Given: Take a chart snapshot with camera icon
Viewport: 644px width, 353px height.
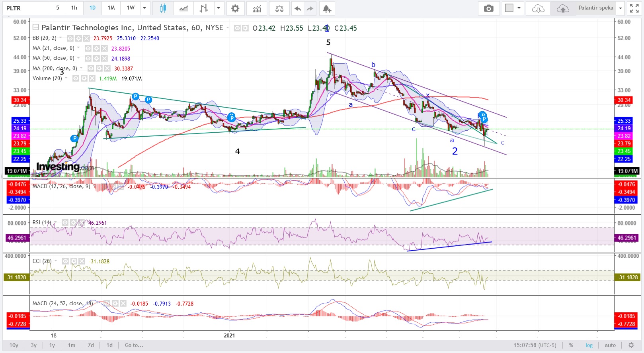Looking at the screenshot, I should pos(488,8).
